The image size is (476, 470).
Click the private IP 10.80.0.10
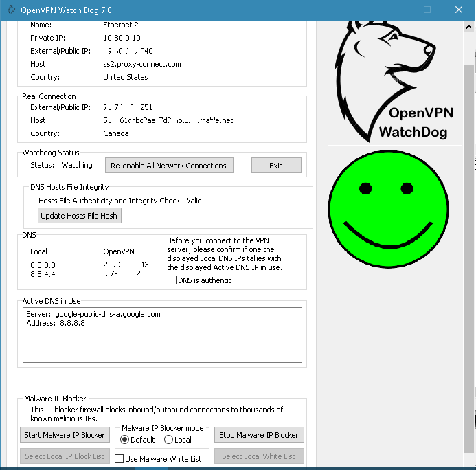coord(122,38)
